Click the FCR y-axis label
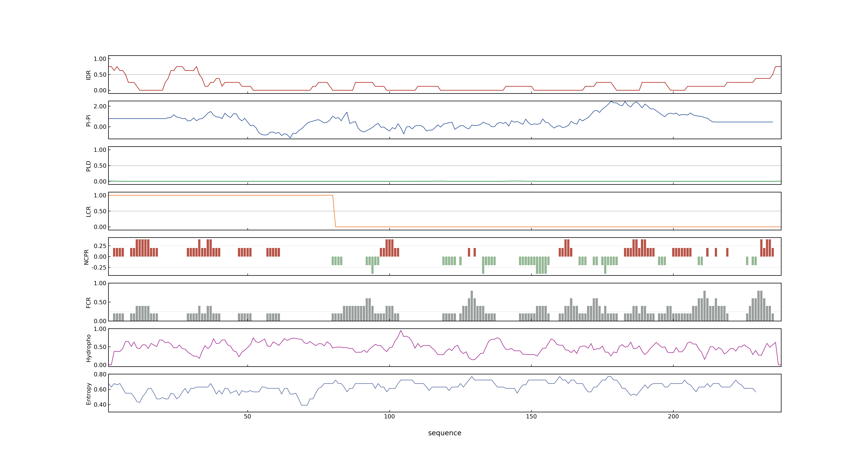 [x=88, y=302]
